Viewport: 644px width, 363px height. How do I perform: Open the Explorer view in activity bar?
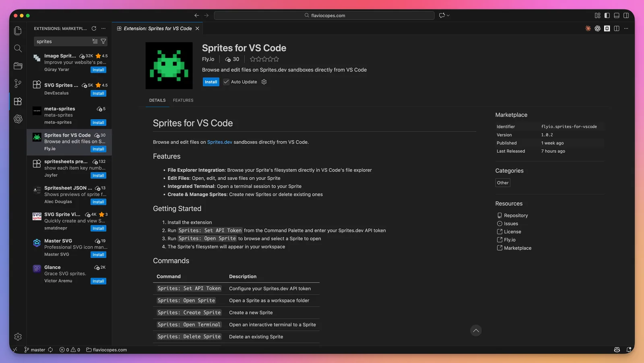click(18, 31)
